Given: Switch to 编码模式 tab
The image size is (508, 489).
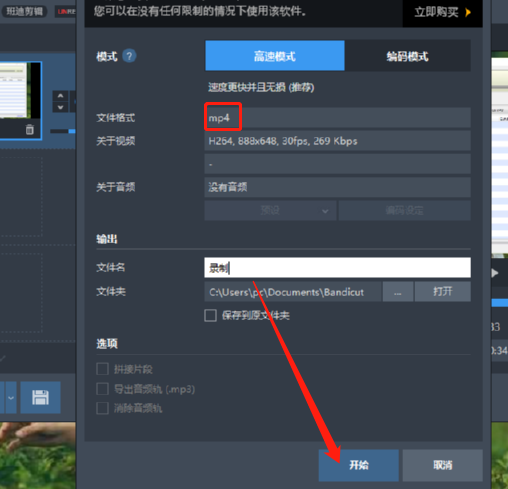Looking at the screenshot, I should coord(407,56).
